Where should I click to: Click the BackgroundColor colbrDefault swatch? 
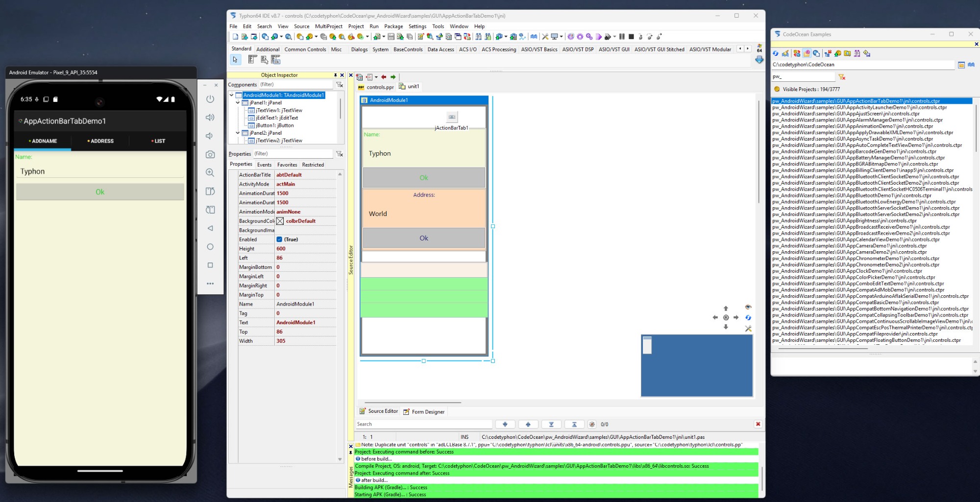280,221
